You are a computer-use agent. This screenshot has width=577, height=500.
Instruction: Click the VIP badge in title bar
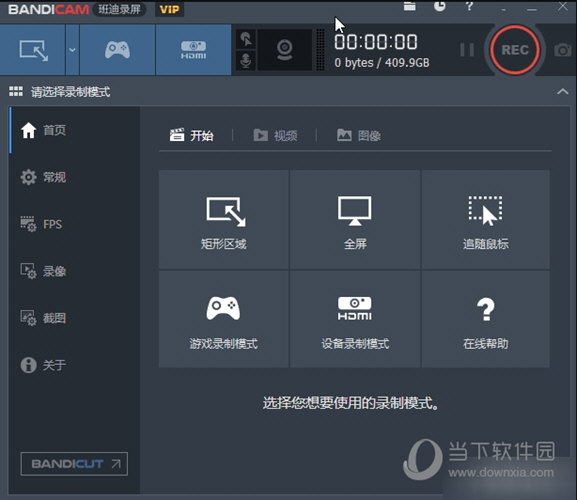170,9
